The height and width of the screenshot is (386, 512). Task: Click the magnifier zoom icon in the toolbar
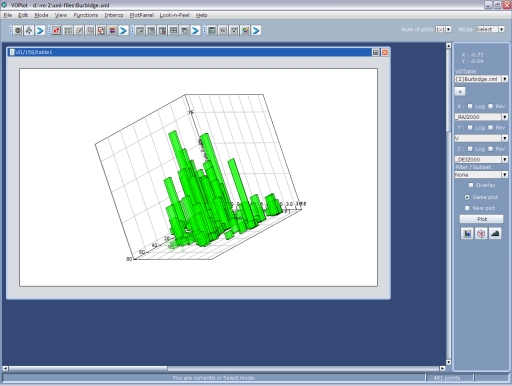coord(90,31)
